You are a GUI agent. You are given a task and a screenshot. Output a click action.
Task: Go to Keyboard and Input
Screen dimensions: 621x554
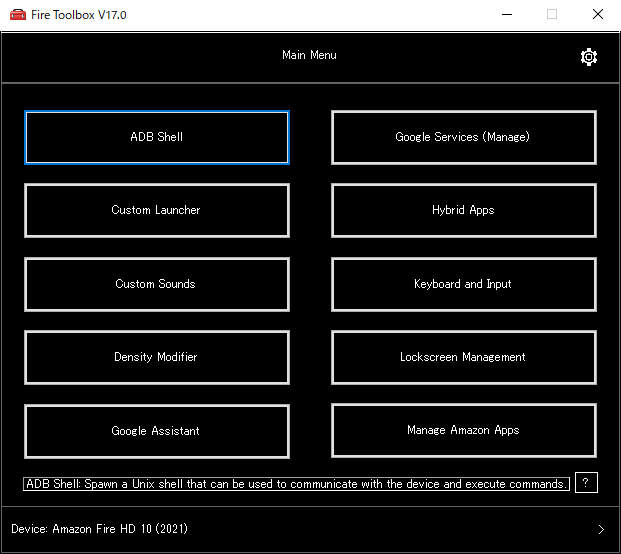(464, 284)
